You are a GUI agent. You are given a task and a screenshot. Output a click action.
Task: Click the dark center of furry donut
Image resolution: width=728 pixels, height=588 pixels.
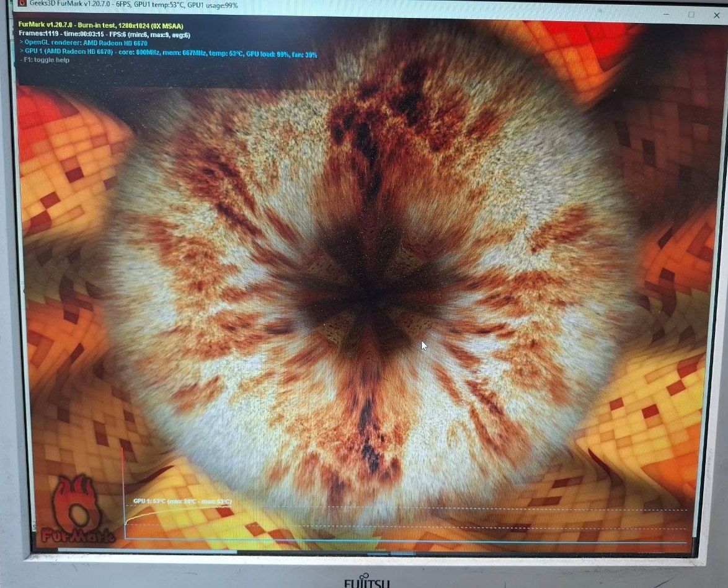pyautogui.click(x=366, y=287)
